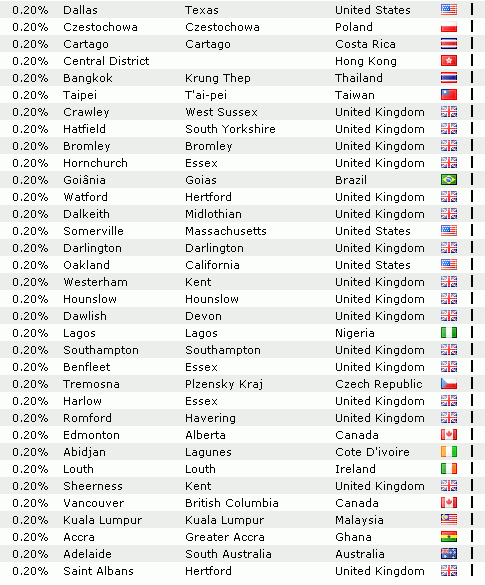Click the Czech Republic flag icon
The image size is (485, 585).
pyautogui.click(x=448, y=384)
